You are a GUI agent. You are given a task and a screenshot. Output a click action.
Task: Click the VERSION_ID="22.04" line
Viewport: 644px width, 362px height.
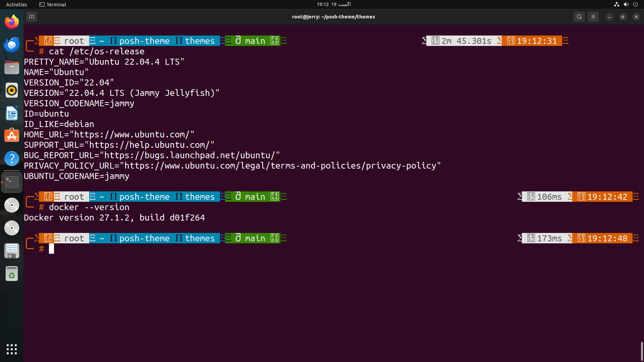(69, 82)
